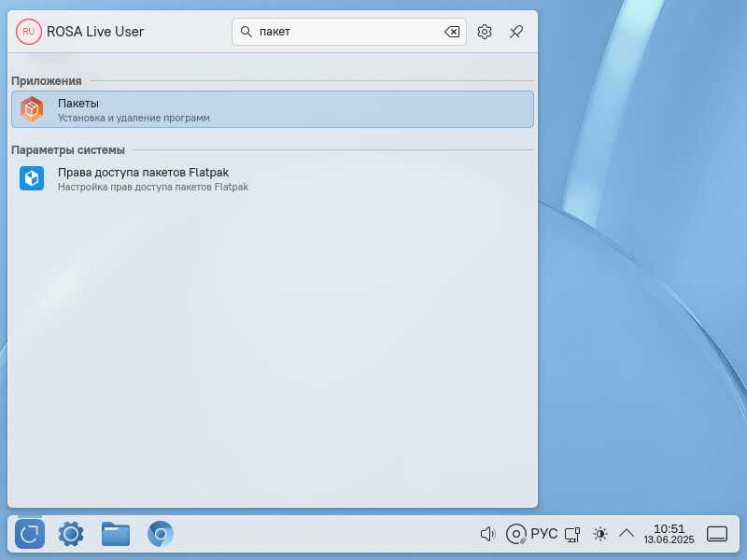Click the subtitle Установка и удаление программ
This screenshot has width=747, height=560.
[x=134, y=118]
